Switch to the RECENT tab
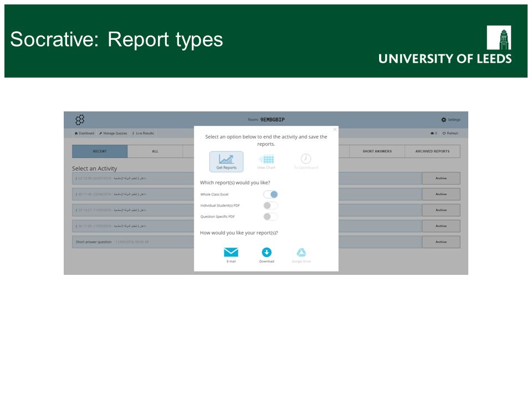The width and height of the screenshot is (532, 399). [x=100, y=151]
